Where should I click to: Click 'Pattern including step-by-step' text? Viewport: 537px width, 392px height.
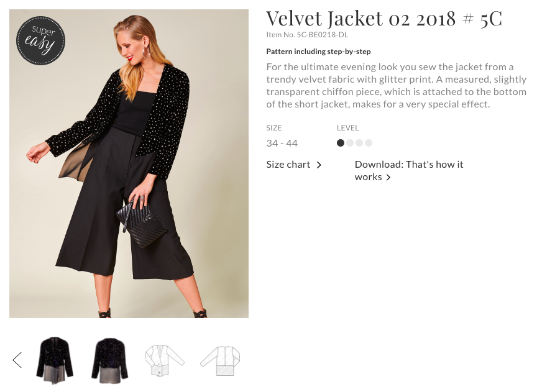coord(318,52)
